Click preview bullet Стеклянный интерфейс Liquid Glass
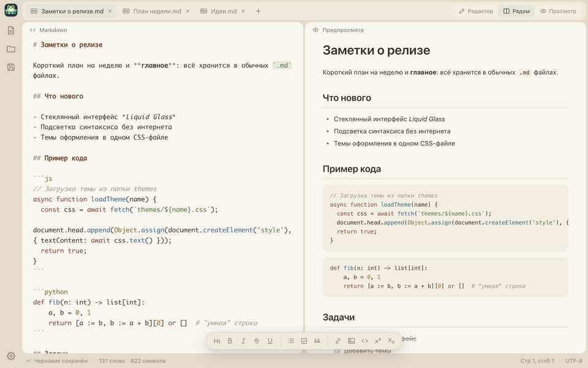The width and height of the screenshot is (588, 368). coord(390,119)
